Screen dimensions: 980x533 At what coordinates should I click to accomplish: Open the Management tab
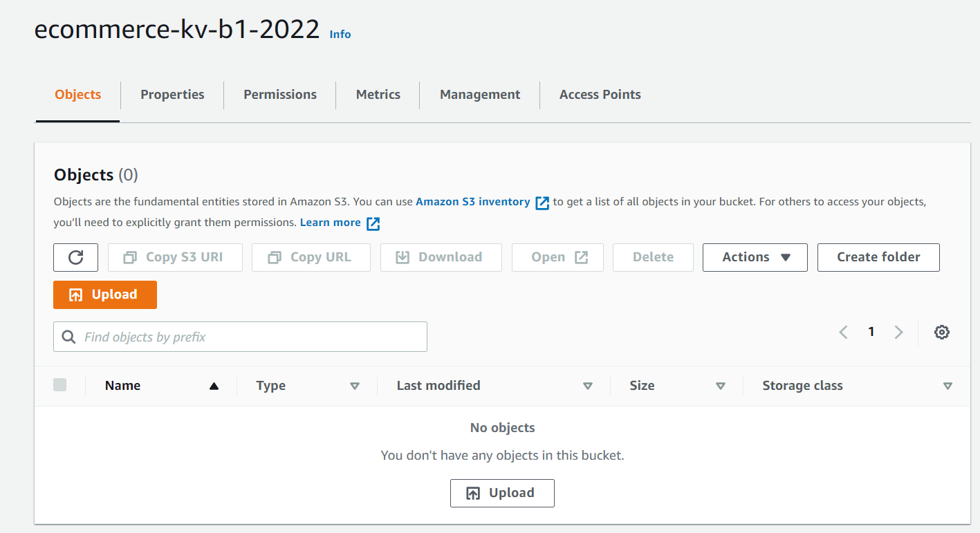tap(479, 94)
